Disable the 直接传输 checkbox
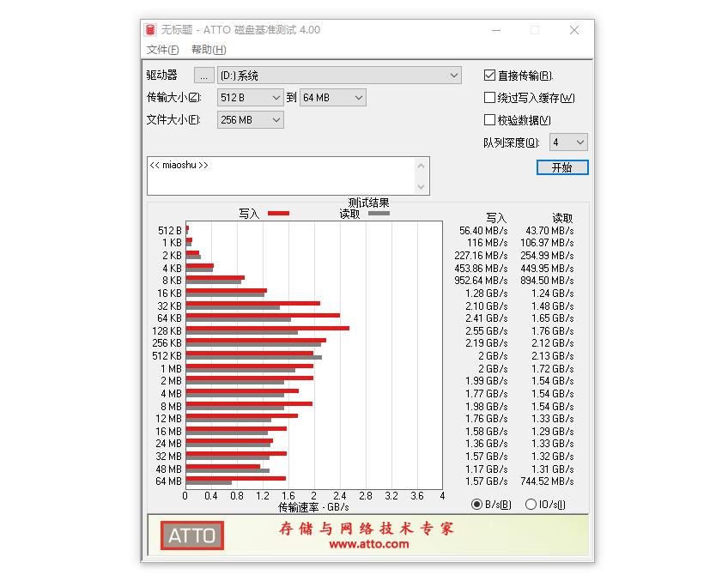Image resolution: width=728 pixels, height=581 pixels. [488, 75]
